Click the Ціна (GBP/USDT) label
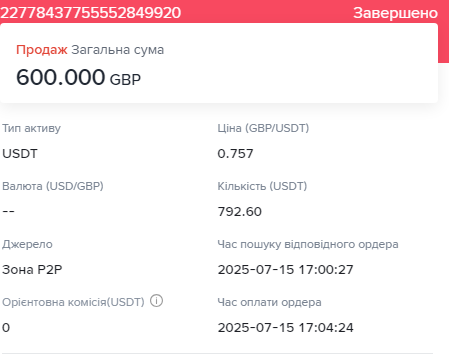The width and height of the screenshot is (449, 364). [263, 128]
